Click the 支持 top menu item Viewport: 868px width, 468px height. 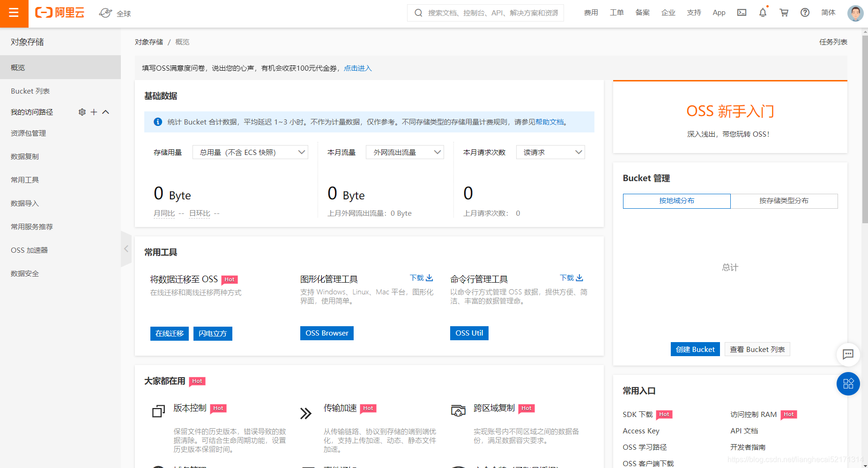click(694, 13)
